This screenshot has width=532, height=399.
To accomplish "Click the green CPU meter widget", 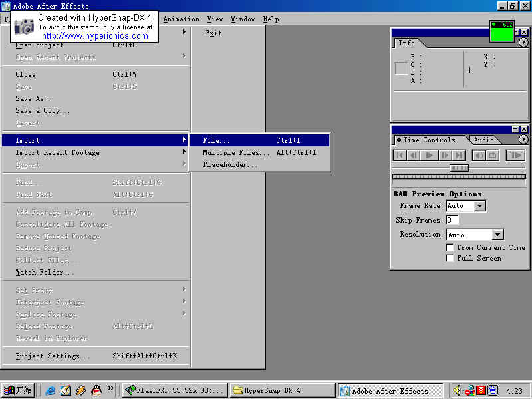I will (x=502, y=31).
